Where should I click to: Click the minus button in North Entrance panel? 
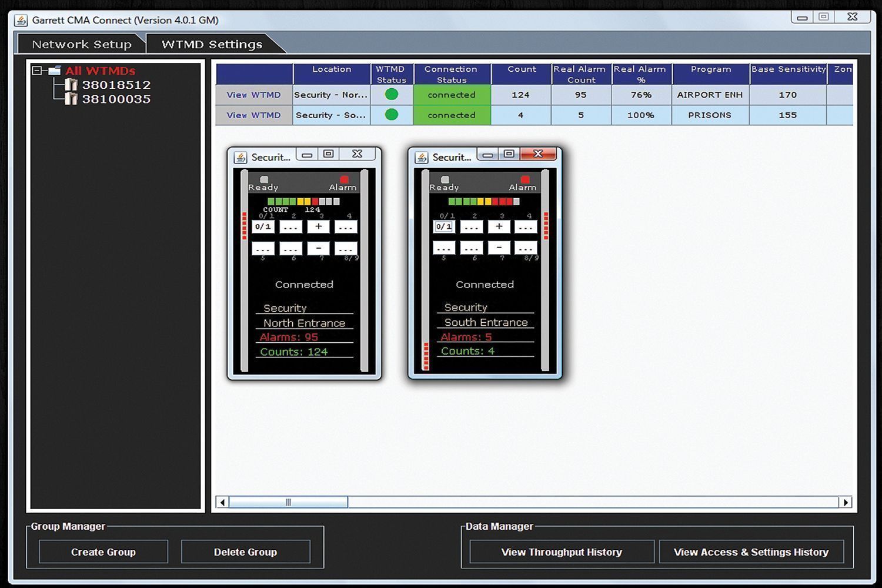[319, 248]
